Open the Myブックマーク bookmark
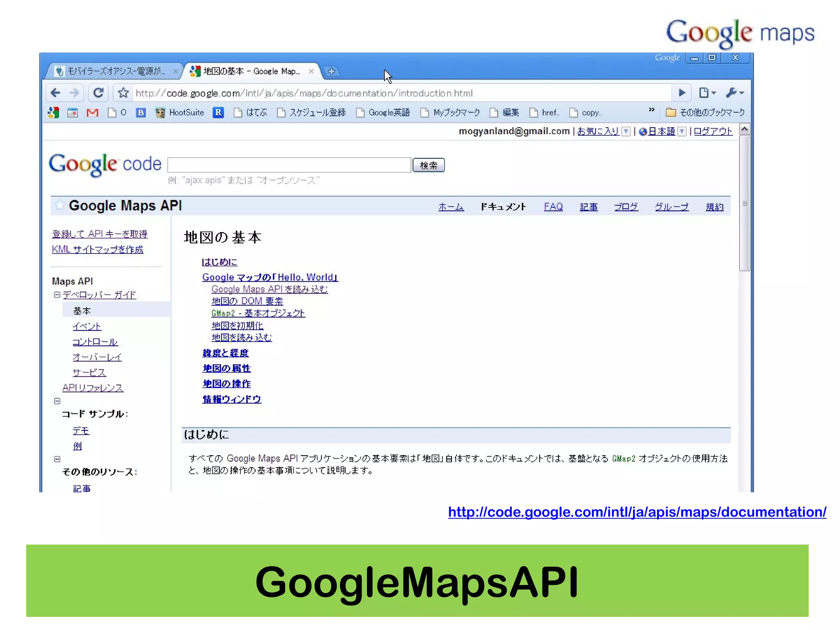Screen dimensions: 840x630 [450, 112]
